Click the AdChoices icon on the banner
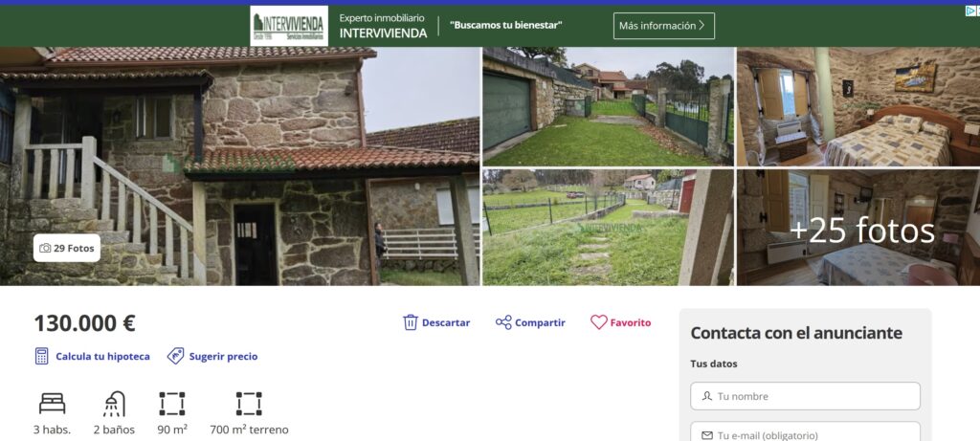980x441 pixels. (972, 11)
